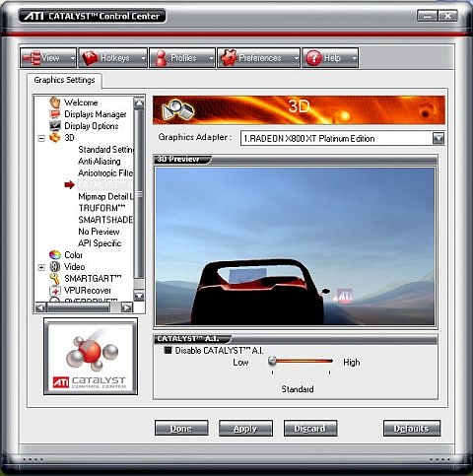Click the Discard button

[x=310, y=429]
